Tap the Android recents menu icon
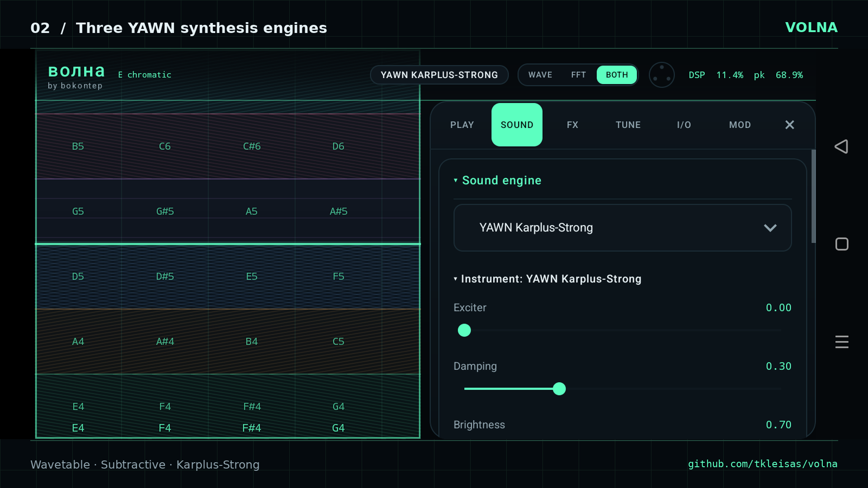Screen dimensions: 868x488 pyautogui.click(x=842, y=342)
